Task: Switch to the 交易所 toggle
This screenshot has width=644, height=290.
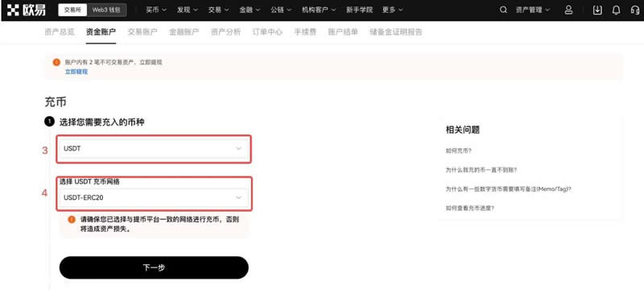Action: coord(72,10)
